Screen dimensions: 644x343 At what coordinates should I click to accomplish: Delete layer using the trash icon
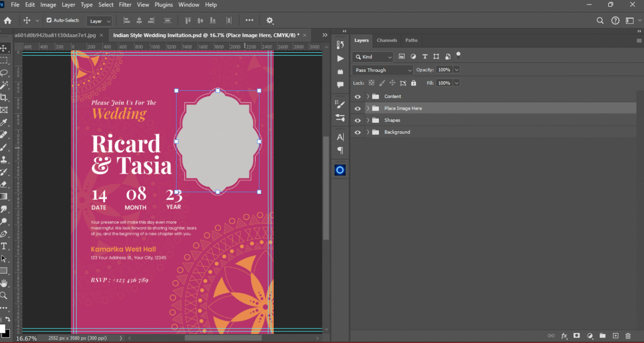[628, 335]
